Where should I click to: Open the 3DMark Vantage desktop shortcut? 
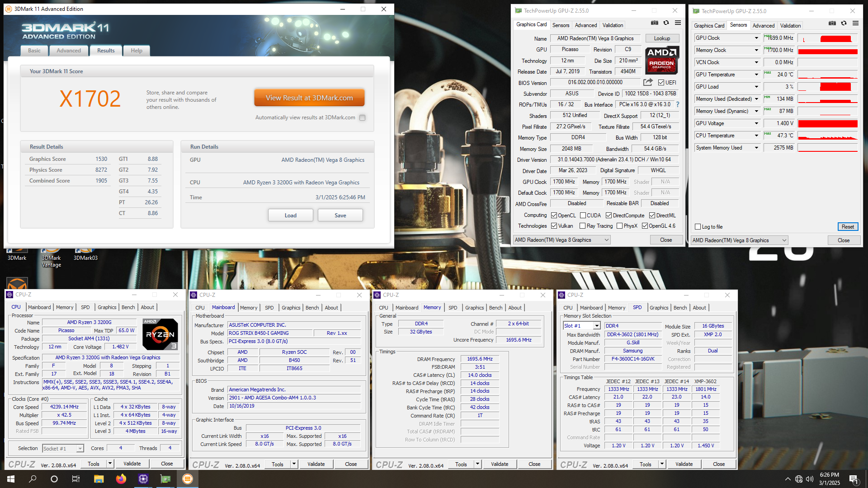coord(51,258)
